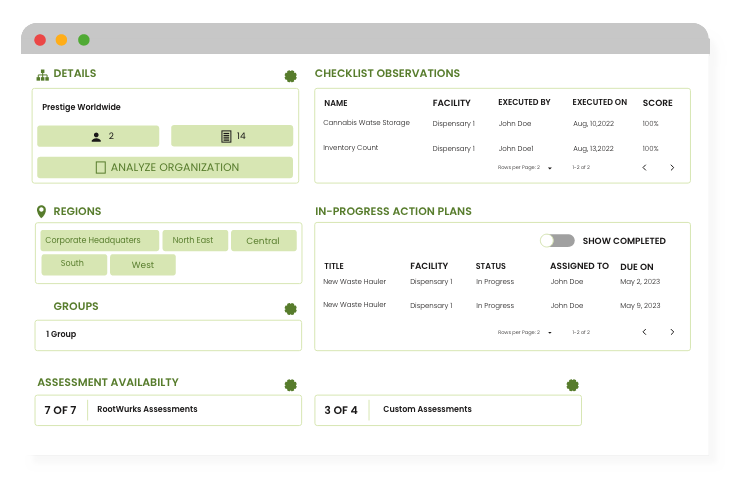Click the Aug, 10,2022 executed date cell
This screenshot has height=486, width=741.
(594, 124)
